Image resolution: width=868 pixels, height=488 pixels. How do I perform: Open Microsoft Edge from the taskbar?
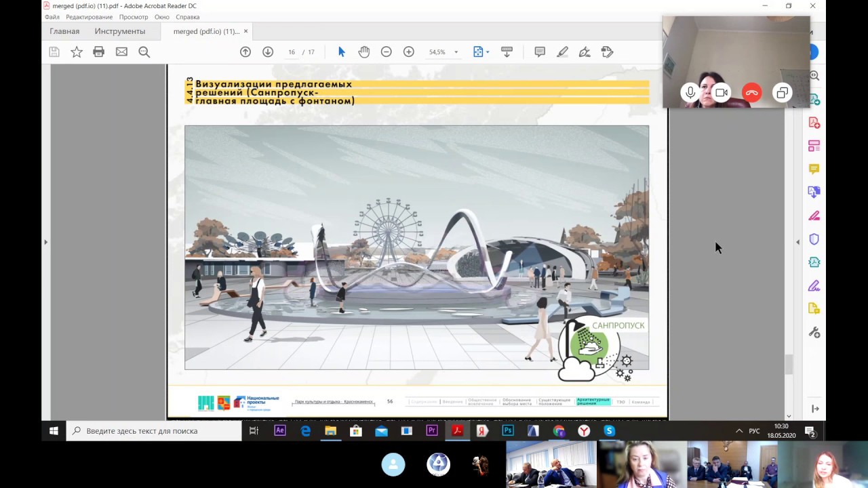click(305, 430)
